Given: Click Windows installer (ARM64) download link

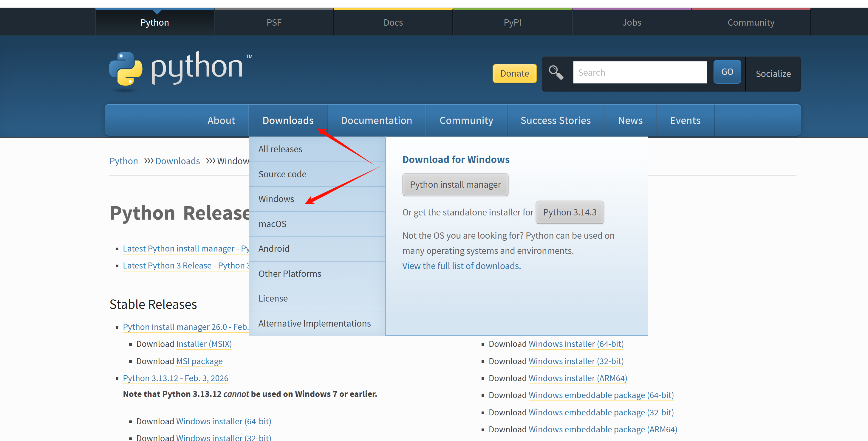Looking at the screenshot, I should (x=578, y=378).
